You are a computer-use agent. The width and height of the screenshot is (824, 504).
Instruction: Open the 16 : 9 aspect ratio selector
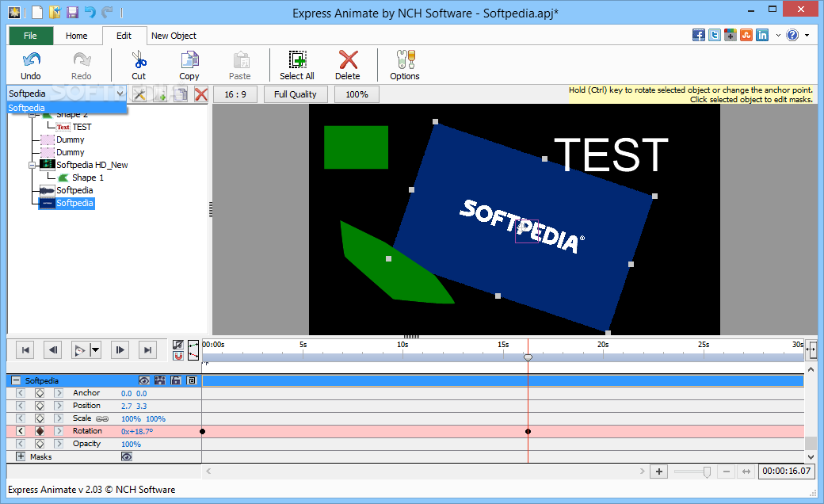pyautogui.click(x=235, y=94)
